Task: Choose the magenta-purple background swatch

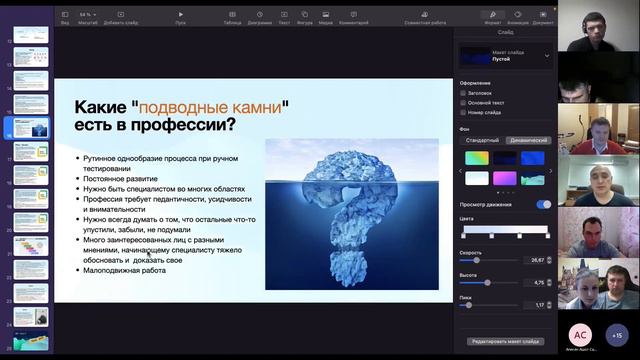Action: [504, 178]
